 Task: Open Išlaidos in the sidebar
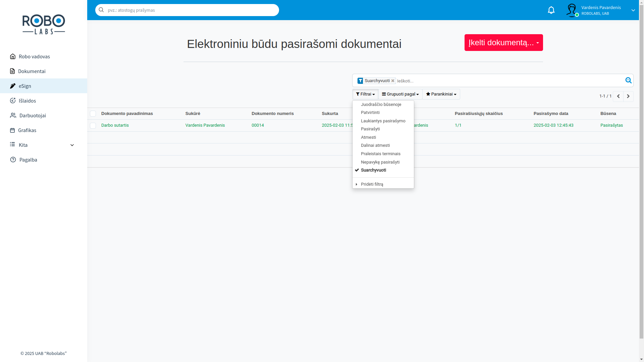coord(44,101)
